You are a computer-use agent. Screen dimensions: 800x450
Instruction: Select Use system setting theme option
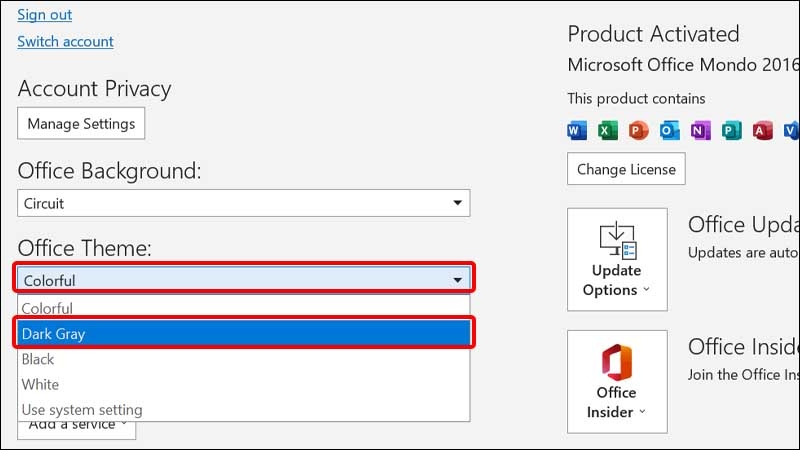pyautogui.click(x=244, y=410)
